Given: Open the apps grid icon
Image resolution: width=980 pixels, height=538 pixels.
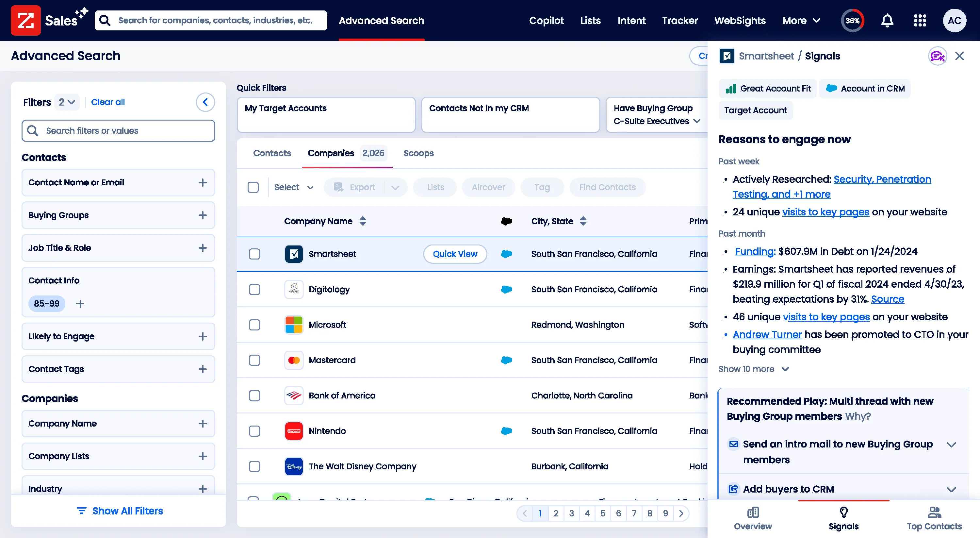Looking at the screenshot, I should coord(920,20).
